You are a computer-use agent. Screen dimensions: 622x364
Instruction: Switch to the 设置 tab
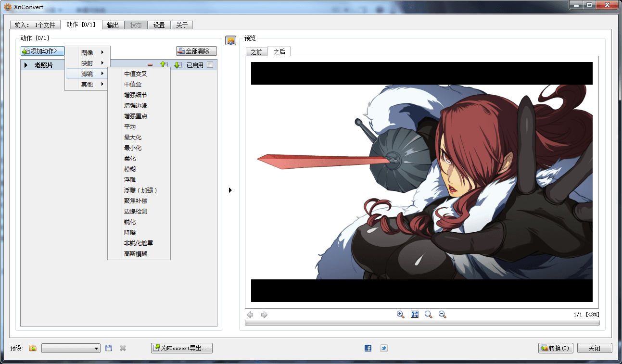point(159,25)
